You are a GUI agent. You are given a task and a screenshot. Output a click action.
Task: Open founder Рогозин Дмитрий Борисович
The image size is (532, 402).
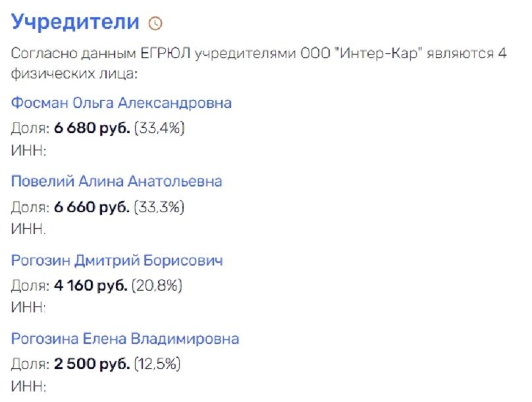(x=117, y=260)
